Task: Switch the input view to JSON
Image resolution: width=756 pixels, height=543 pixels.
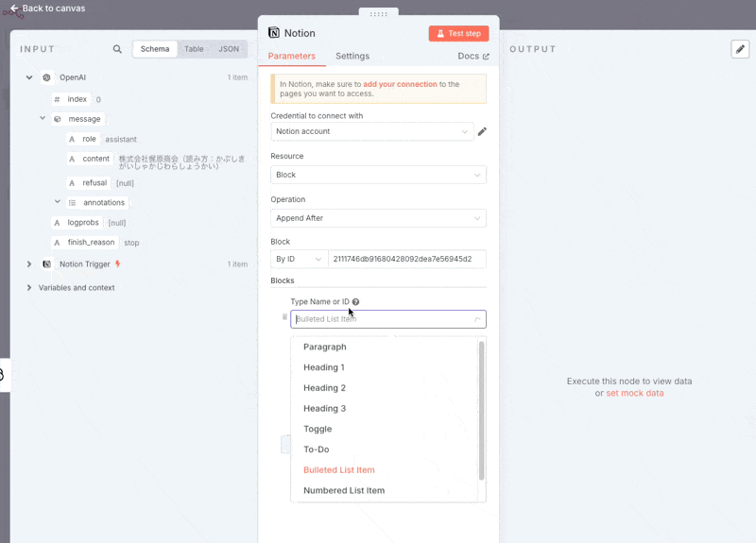Action: point(229,49)
